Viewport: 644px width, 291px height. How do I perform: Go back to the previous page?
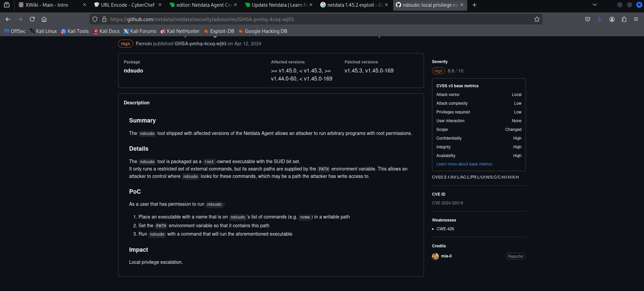tap(8, 19)
